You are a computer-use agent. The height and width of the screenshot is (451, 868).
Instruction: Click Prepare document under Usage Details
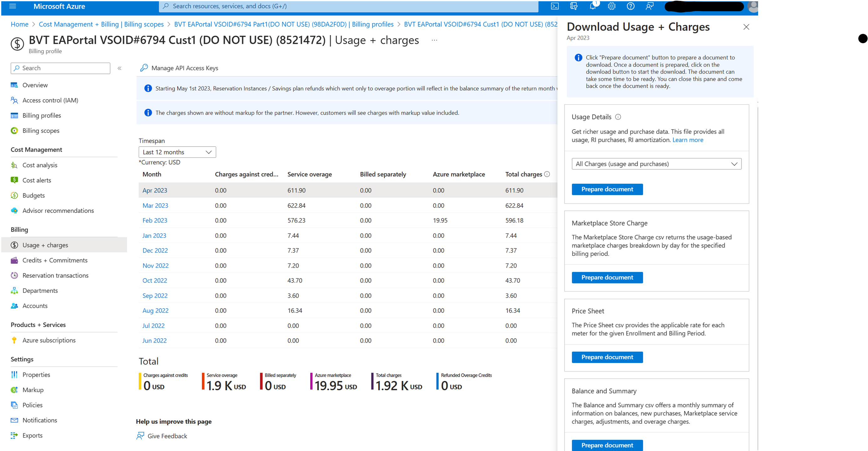pos(607,189)
